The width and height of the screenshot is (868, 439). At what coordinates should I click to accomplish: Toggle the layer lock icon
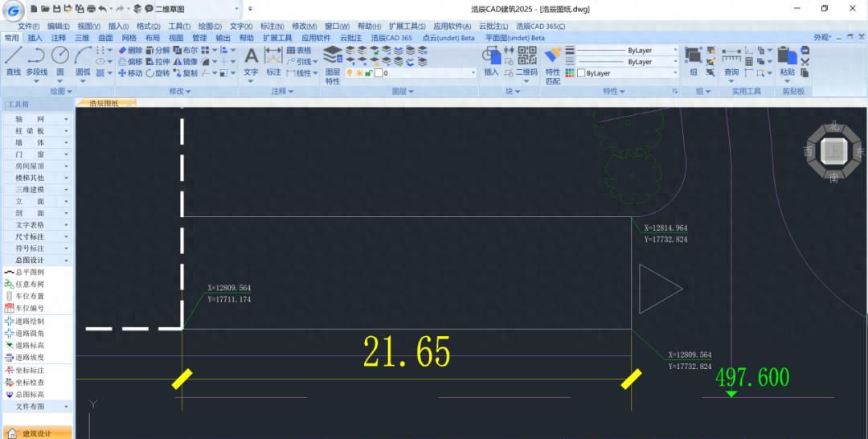tap(368, 73)
